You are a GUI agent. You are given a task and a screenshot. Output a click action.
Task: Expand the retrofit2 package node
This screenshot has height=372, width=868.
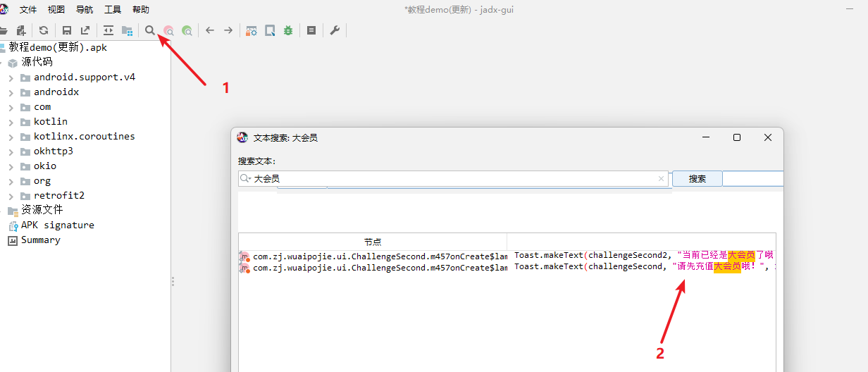pyautogui.click(x=11, y=196)
